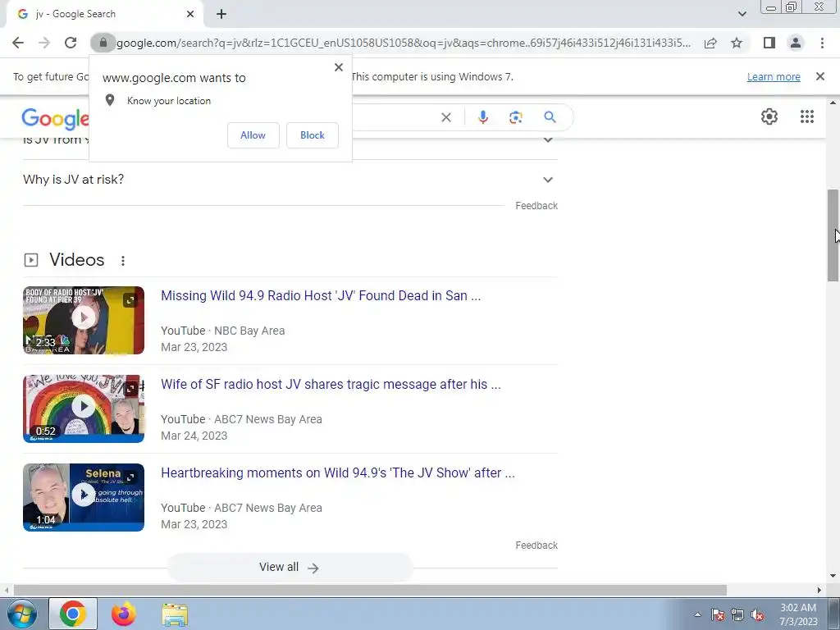Click View all videos button

(290, 568)
